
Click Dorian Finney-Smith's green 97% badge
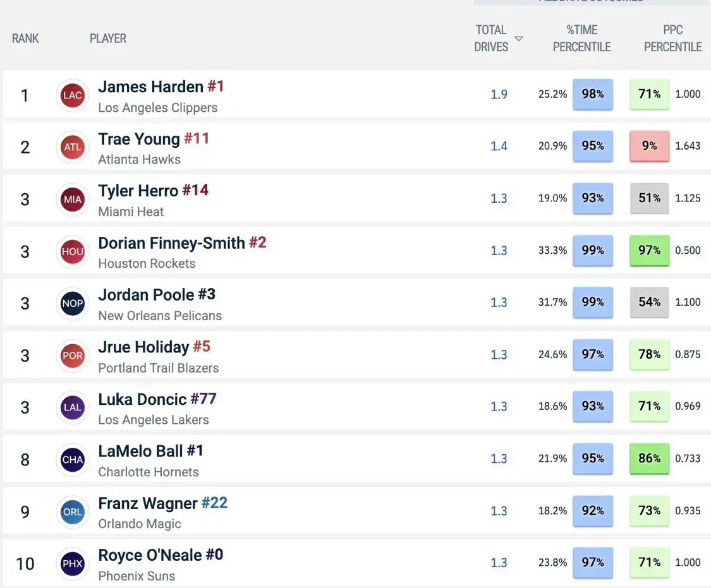(649, 250)
